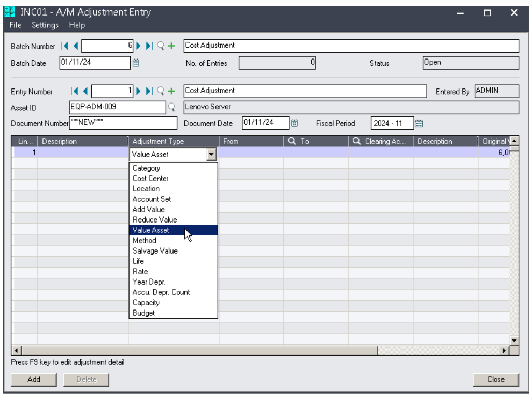Go to first batch number record
532x399 pixels.
click(64, 46)
